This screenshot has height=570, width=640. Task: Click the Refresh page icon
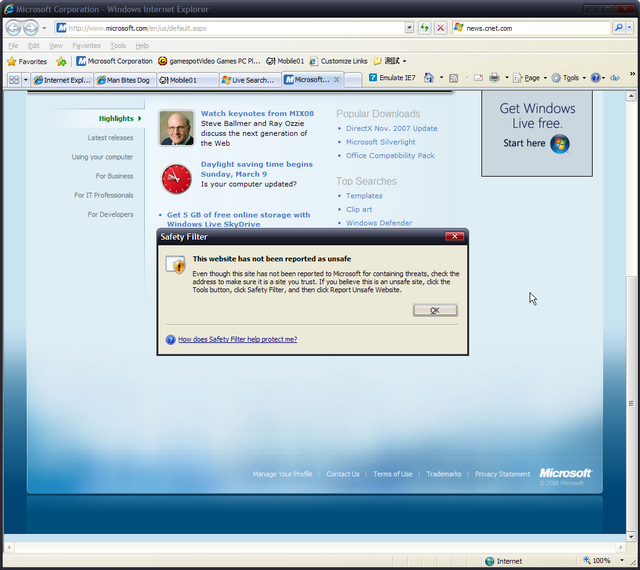[x=424, y=28]
